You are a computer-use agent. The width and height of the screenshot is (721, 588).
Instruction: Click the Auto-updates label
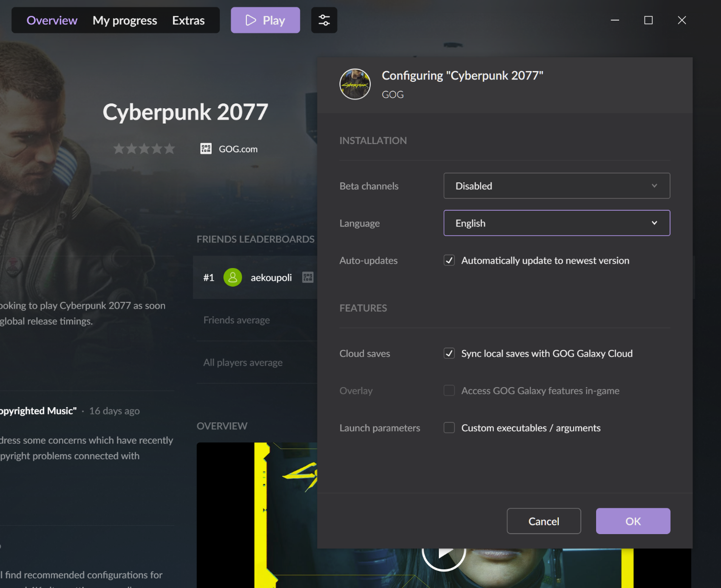[368, 260]
